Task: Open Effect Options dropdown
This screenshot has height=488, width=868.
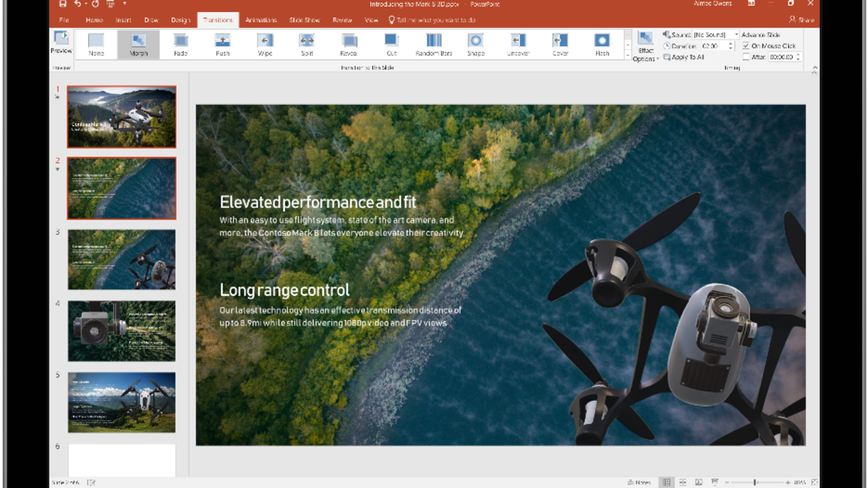Action: 645,46
